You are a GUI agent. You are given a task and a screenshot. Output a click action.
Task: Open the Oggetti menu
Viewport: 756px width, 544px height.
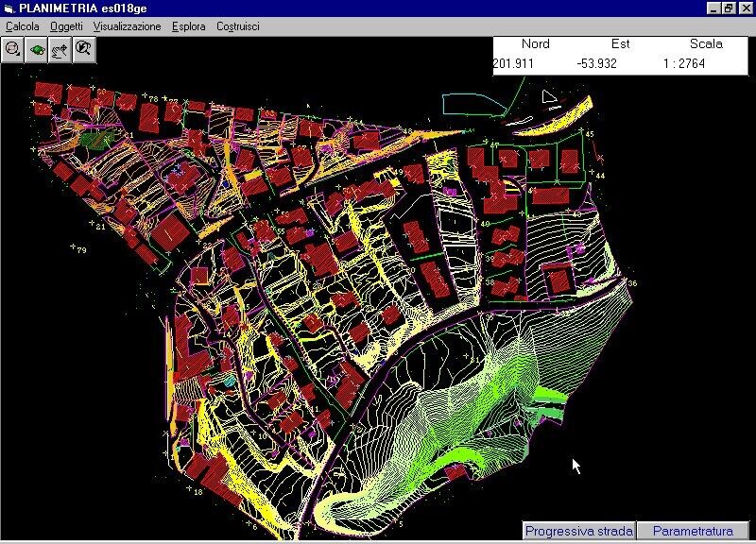tap(66, 26)
